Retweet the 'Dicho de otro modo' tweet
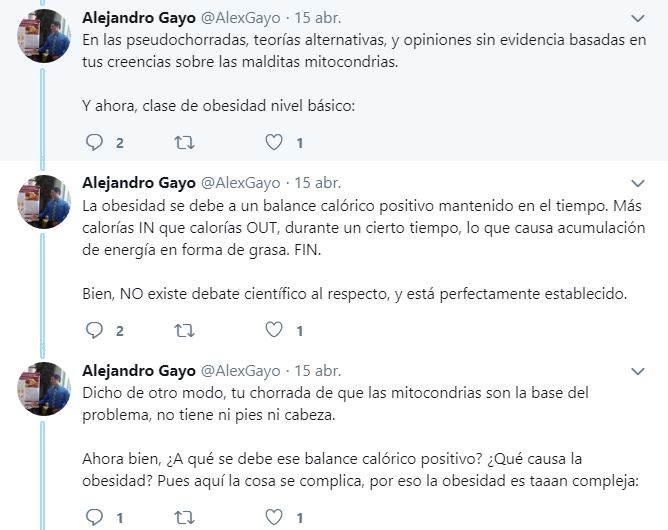 [x=185, y=517]
